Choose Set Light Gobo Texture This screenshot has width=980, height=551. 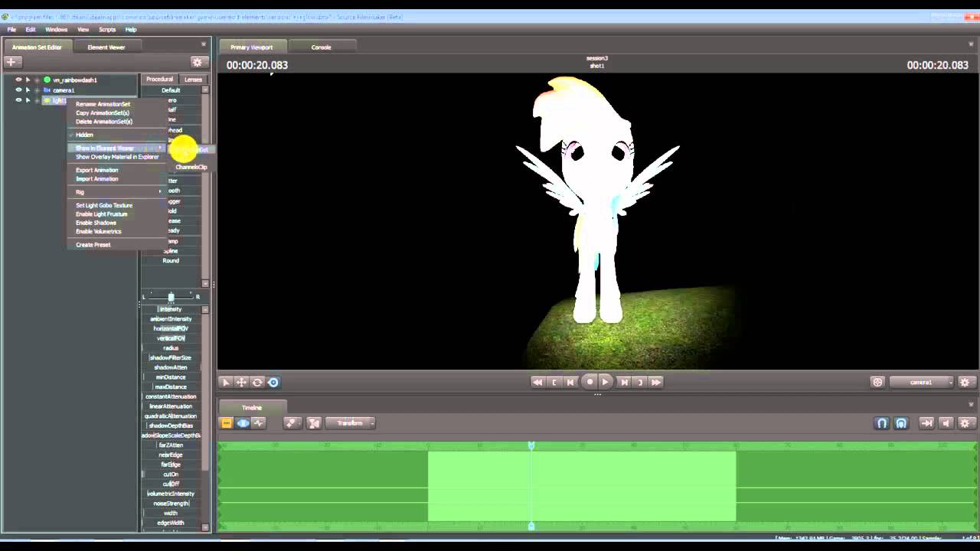click(x=104, y=205)
